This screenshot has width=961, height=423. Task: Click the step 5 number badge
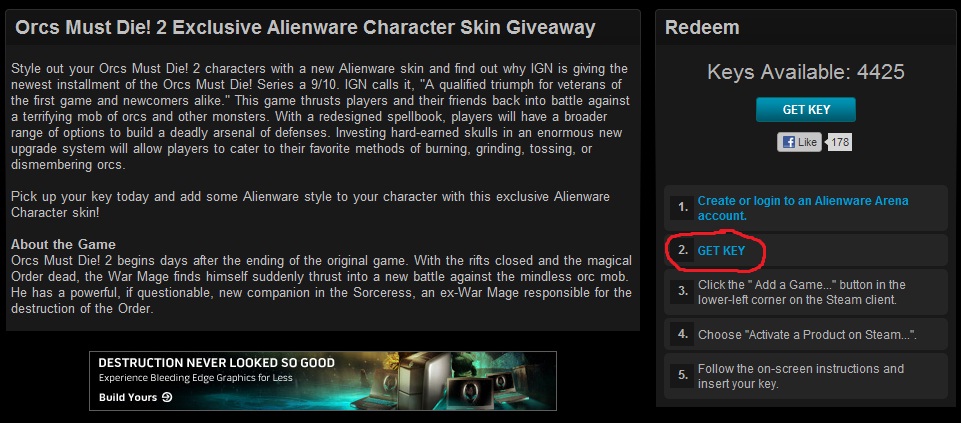(x=683, y=376)
